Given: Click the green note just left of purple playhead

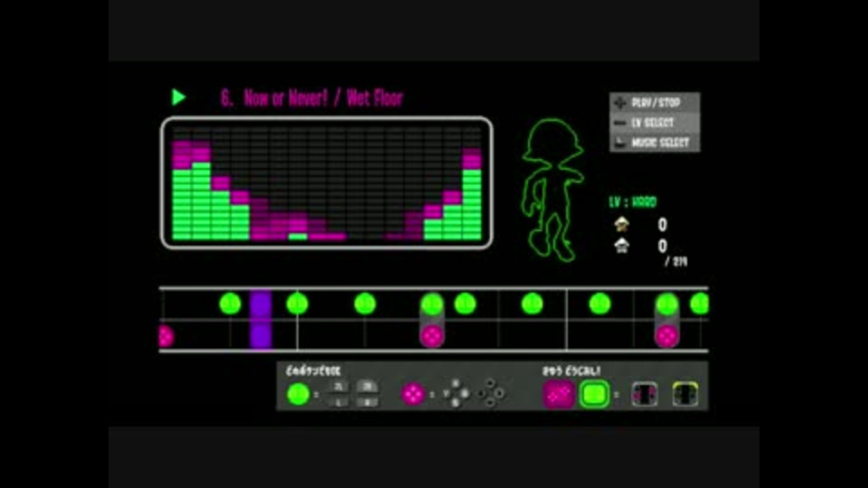Looking at the screenshot, I should pyautogui.click(x=230, y=304).
